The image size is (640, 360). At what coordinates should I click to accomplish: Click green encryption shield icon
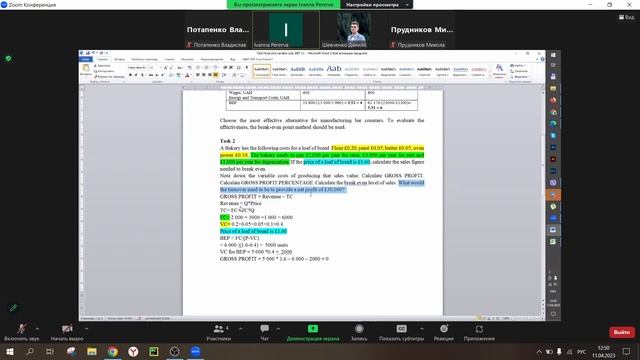pyautogui.click(x=9, y=59)
